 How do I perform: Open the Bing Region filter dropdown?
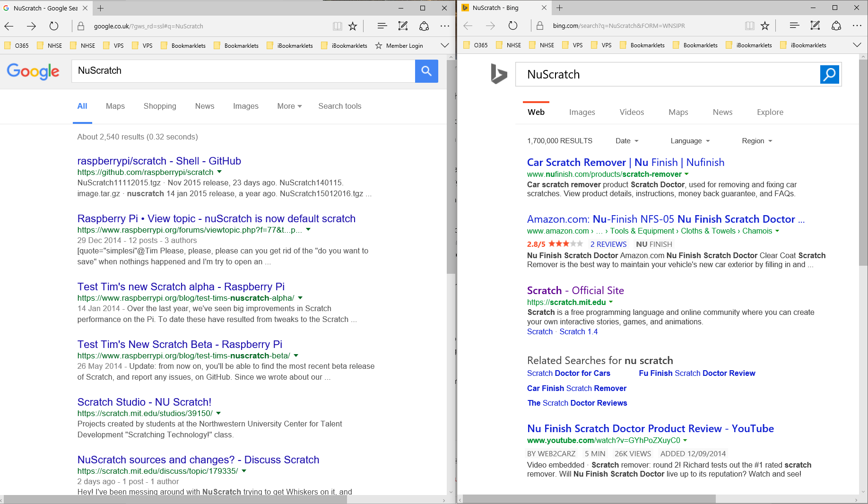tap(756, 141)
